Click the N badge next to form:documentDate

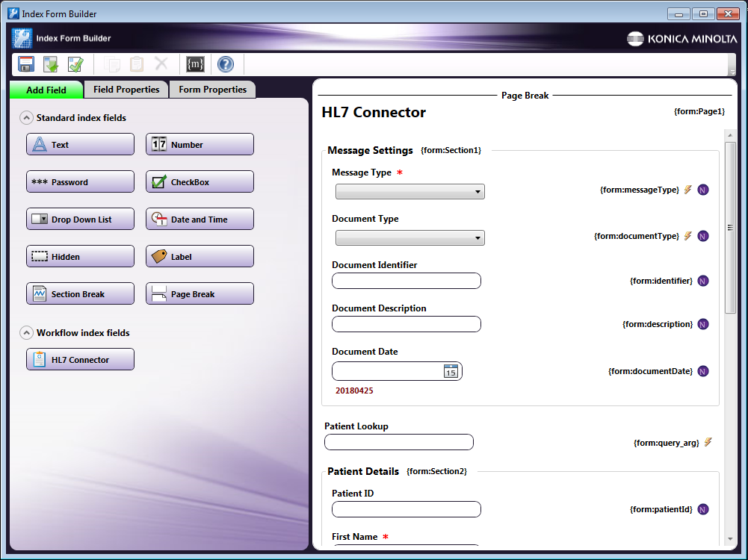[x=702, y=371]
